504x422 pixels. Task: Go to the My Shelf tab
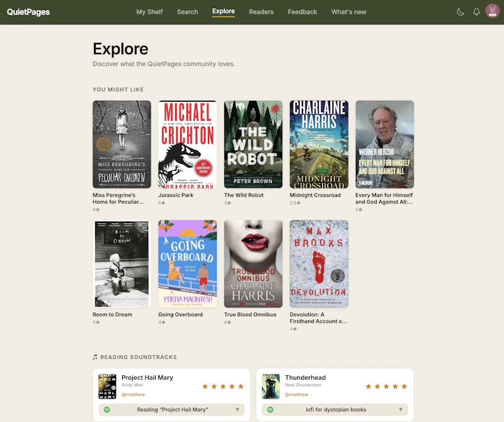149,12
